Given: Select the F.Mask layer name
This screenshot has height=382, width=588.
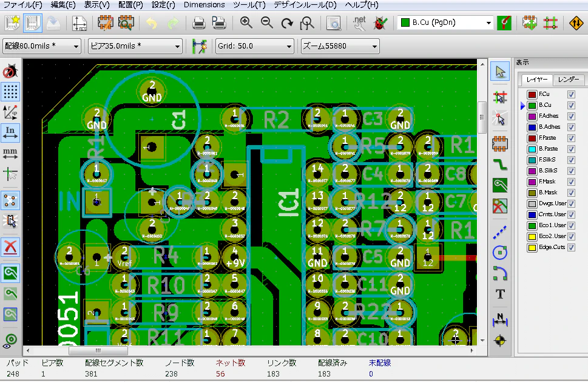Looking at the screenshot, I should click(x=547, y=182).
